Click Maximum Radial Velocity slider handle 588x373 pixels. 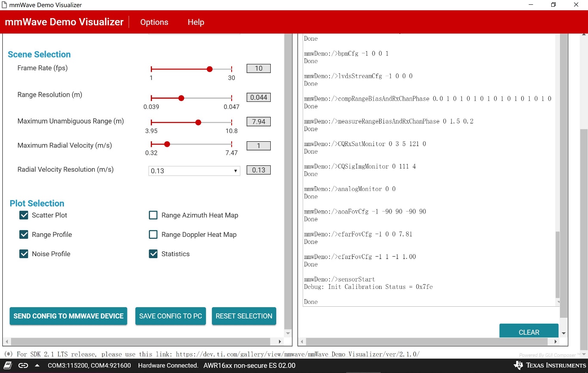(167, 144)
